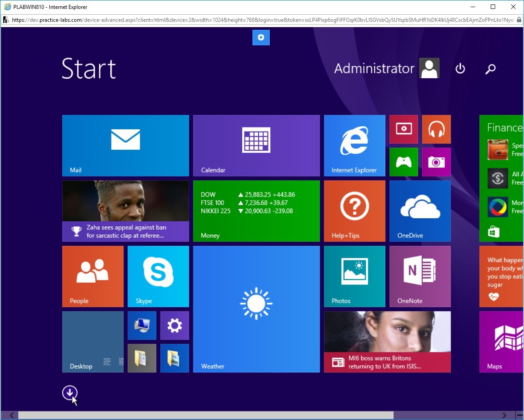Open the red Video tile
The image size is (524, 420).
404,129
